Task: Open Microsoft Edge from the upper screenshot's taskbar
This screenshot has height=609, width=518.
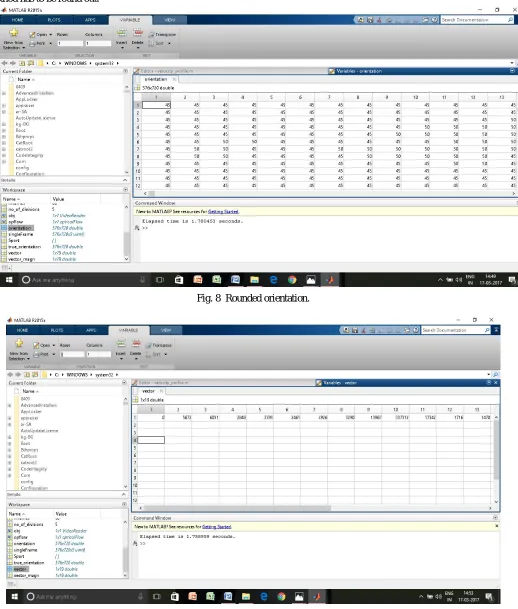Action: [273, 280]
